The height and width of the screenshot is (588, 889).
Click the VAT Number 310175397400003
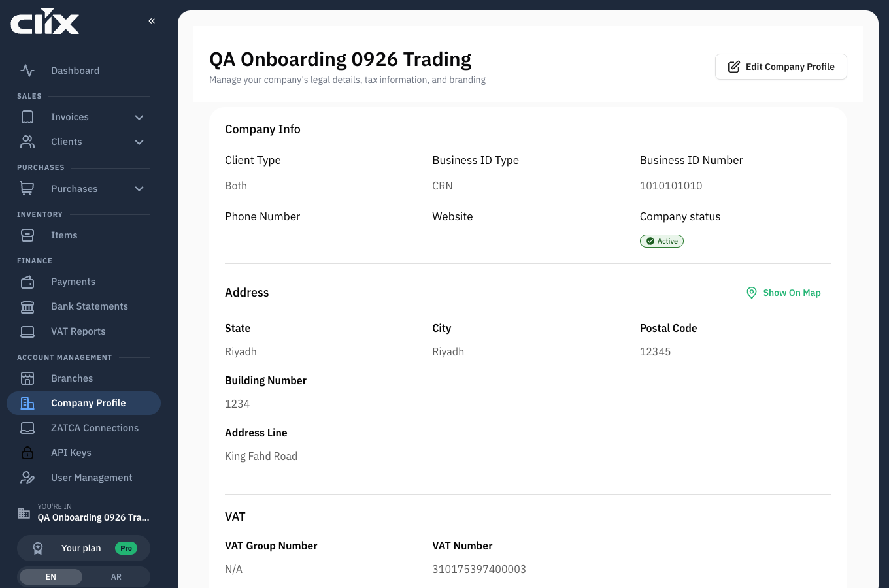pyautogui.click(x=479, y=569)
